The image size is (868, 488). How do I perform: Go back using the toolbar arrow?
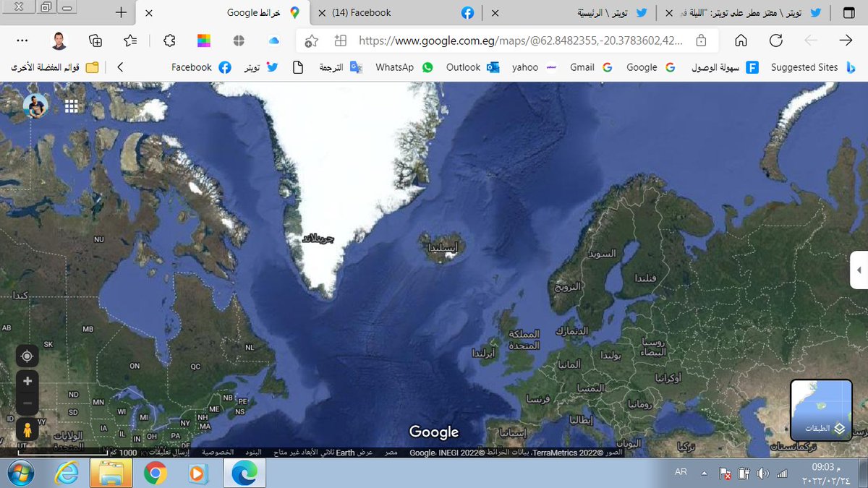(810, 40)
